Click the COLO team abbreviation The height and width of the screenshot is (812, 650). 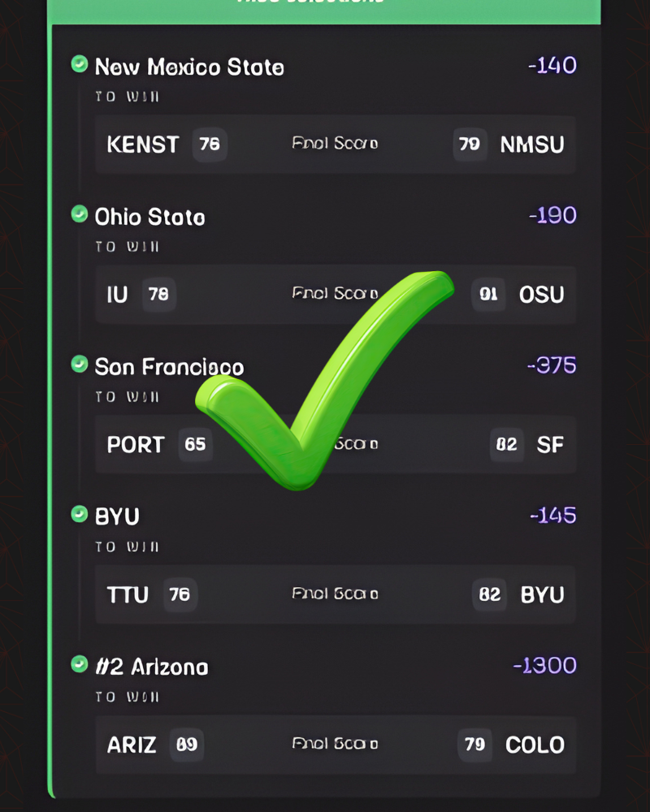535,745
